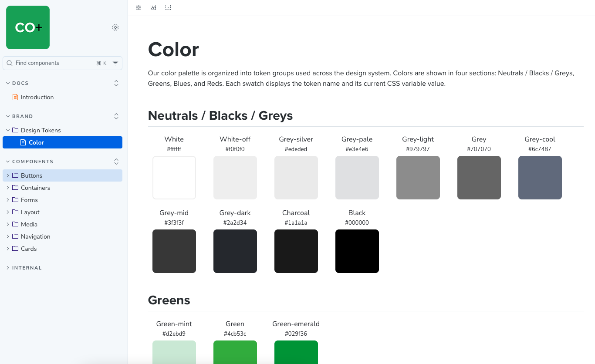Click the Buttons folder icon
595x364 pixels.
point(16,175)
